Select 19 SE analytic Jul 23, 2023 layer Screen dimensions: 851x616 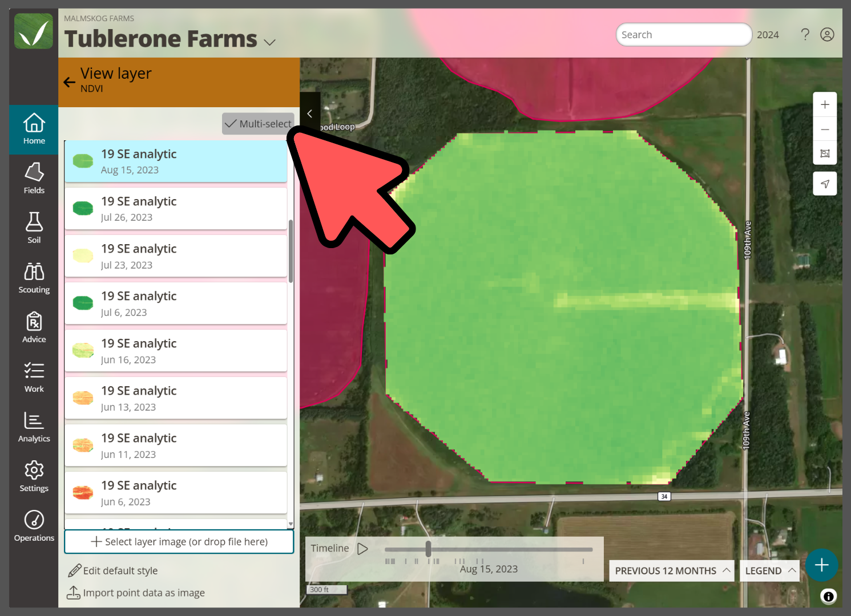[176, 256]
